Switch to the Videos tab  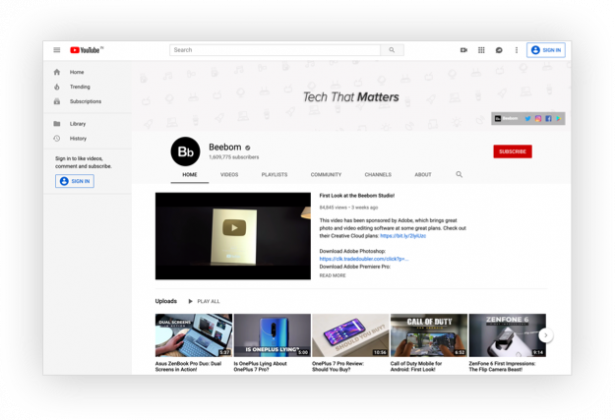229,174
